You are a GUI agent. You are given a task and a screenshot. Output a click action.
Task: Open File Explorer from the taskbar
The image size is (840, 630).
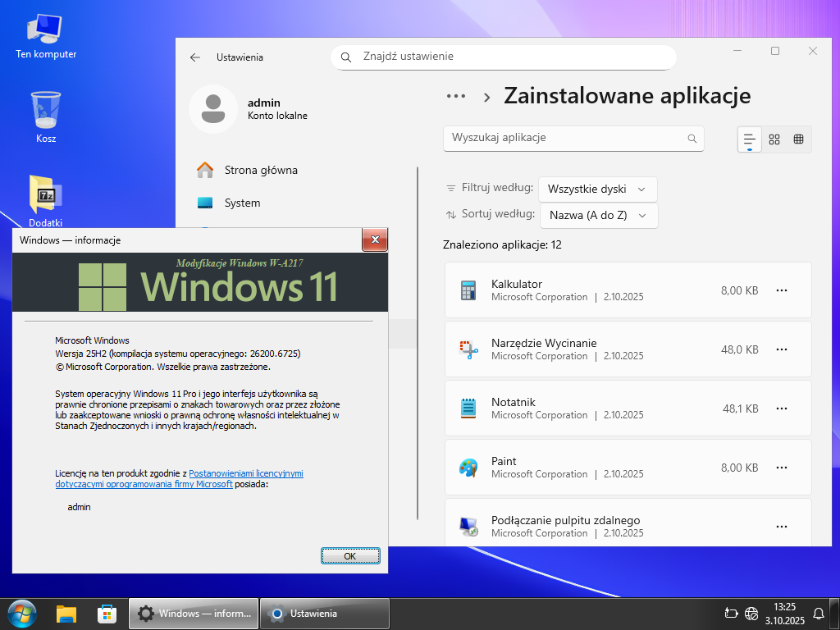(x=66, y=614)
